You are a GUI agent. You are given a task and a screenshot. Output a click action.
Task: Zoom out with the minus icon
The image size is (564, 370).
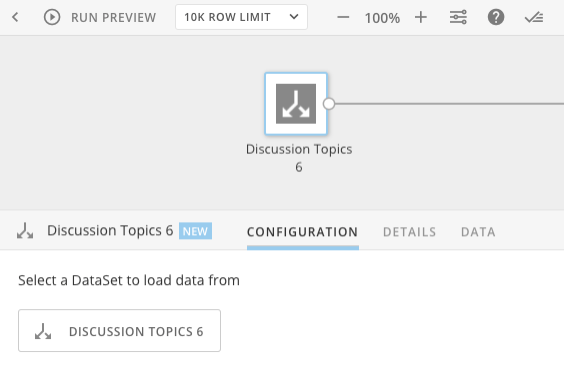pyautogui.click(x=343, y=17)
